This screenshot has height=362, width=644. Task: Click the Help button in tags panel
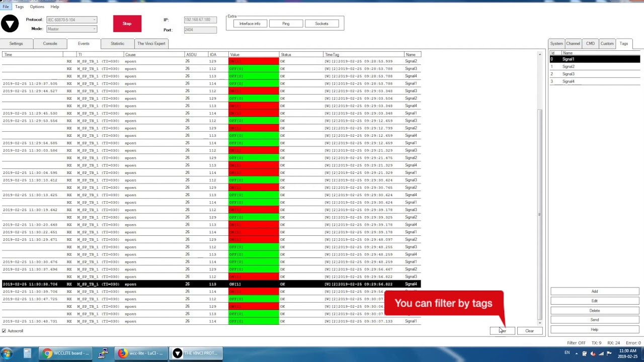click(x=595, y=330)
